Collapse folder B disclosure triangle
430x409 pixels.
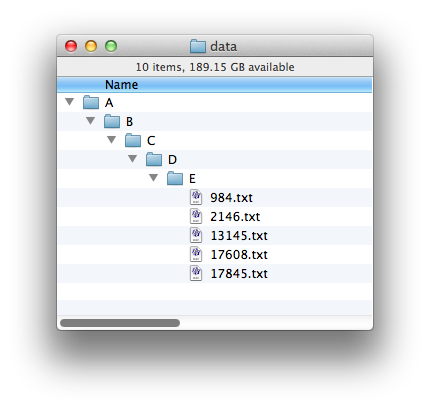90,120
